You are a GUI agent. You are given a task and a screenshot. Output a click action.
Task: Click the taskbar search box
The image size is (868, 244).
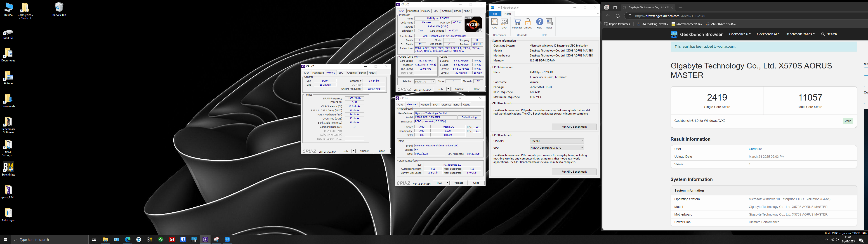50,240
